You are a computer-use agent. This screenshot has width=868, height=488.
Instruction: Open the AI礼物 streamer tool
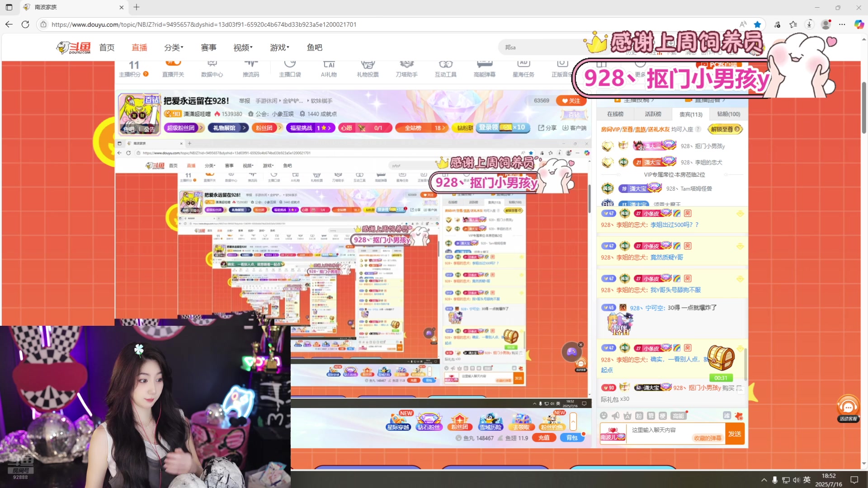coord(329,69)
